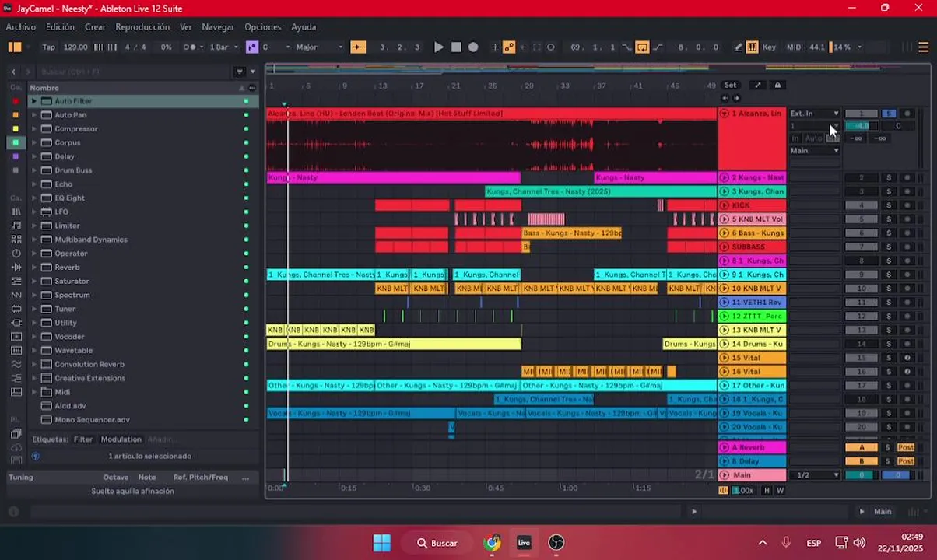Viewport: 937px width, 560px height.
Task: Open the Edición menu
Action: pos(60,26)
